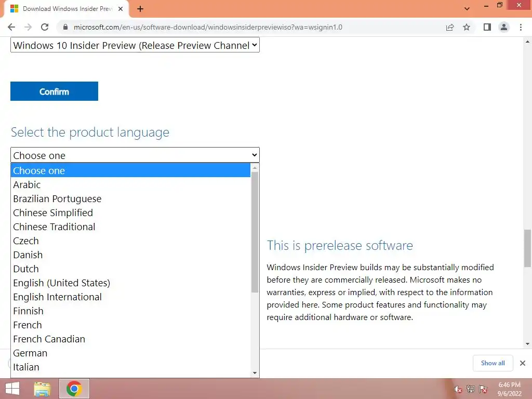Open Action Center flag icon
532x399 pixels.
pos(483,389)
